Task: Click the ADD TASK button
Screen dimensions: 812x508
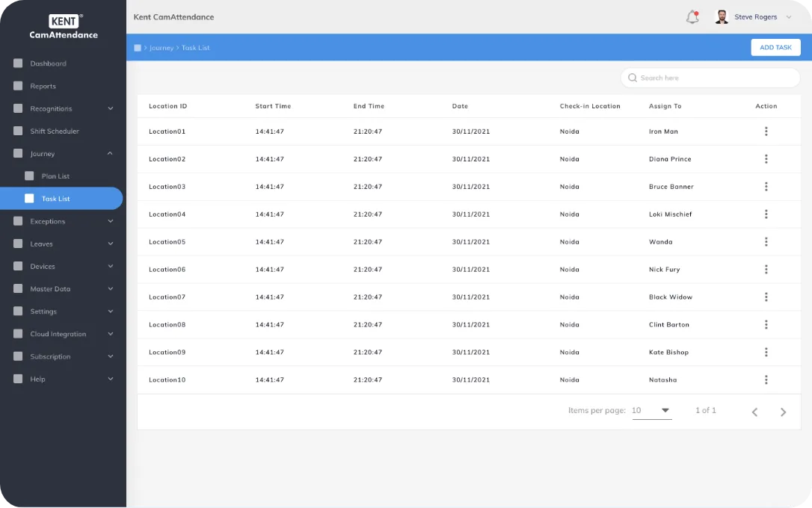Action: [x=775, y=47]
